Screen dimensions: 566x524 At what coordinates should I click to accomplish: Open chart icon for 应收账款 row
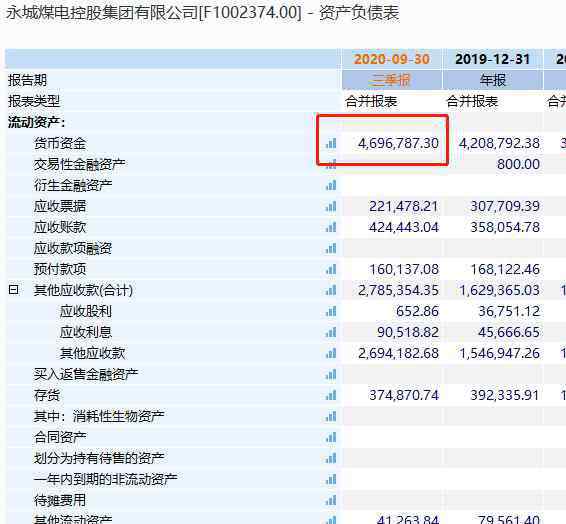coord(331,227)
